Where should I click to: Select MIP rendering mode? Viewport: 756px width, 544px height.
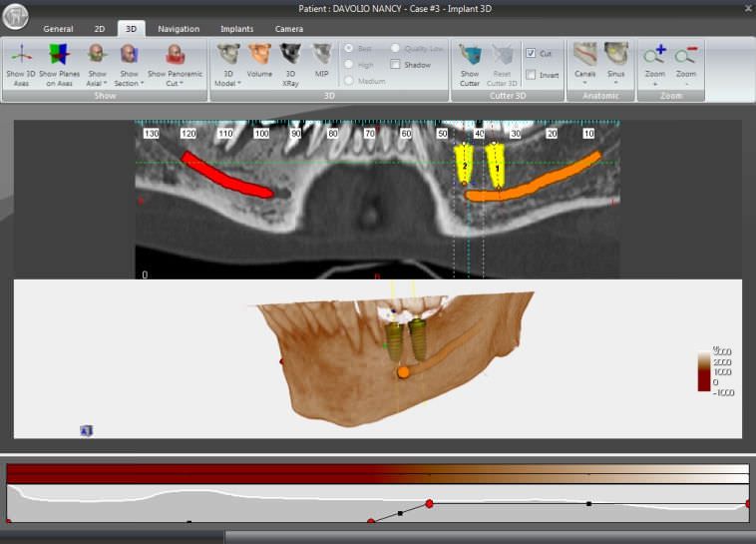pos(321,55)
